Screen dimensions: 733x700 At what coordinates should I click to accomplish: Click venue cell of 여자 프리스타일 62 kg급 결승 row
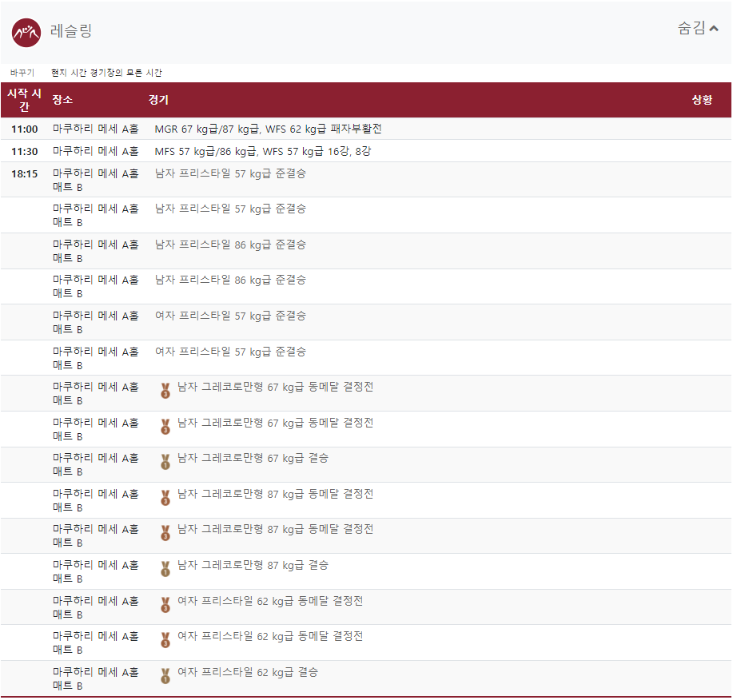coord(96,678)
